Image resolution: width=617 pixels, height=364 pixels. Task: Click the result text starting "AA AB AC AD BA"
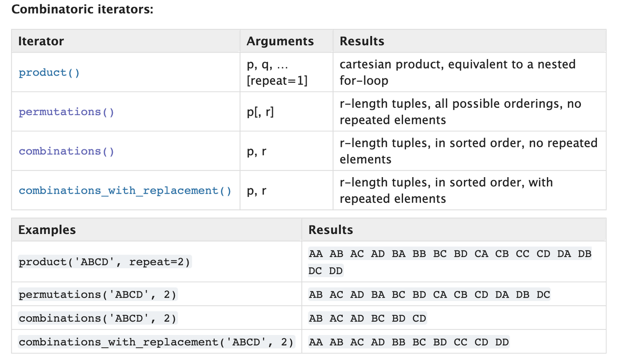(x=450, y=254)
